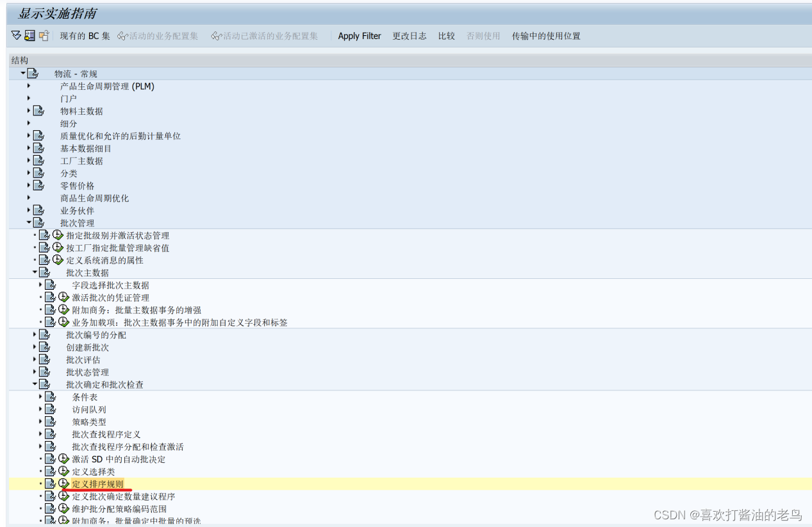Click the execute activity icon beside 激活批次的凭证管理
Image resolution: width=812 pixels, height=527 pixels.
[x=63, y=297]
